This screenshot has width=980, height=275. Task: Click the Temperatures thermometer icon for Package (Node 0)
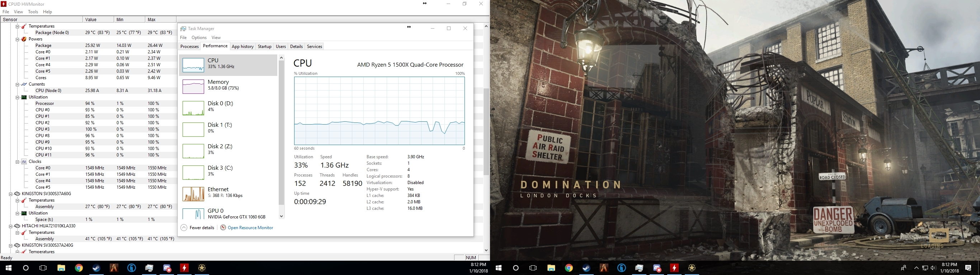24,26
